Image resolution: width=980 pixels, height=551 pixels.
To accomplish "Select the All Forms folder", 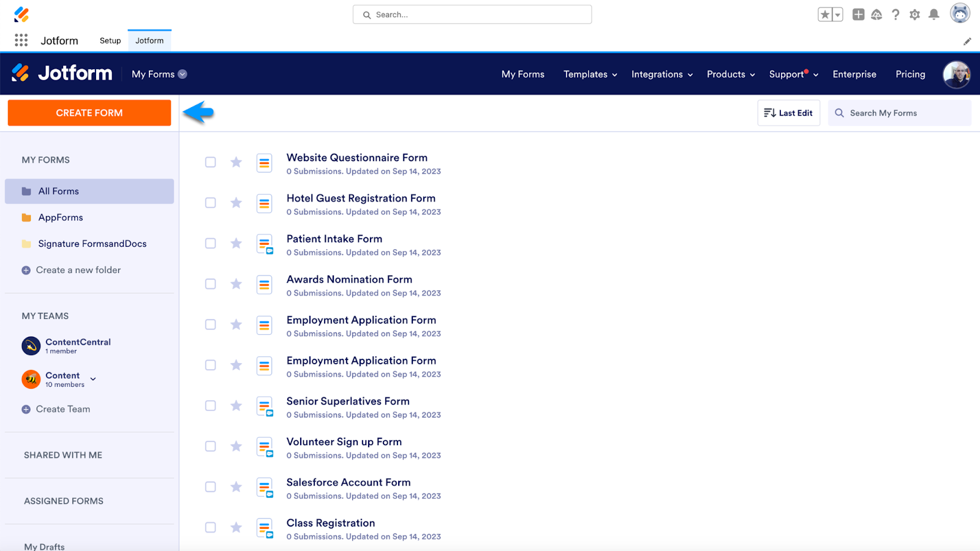I will point(89,191).
